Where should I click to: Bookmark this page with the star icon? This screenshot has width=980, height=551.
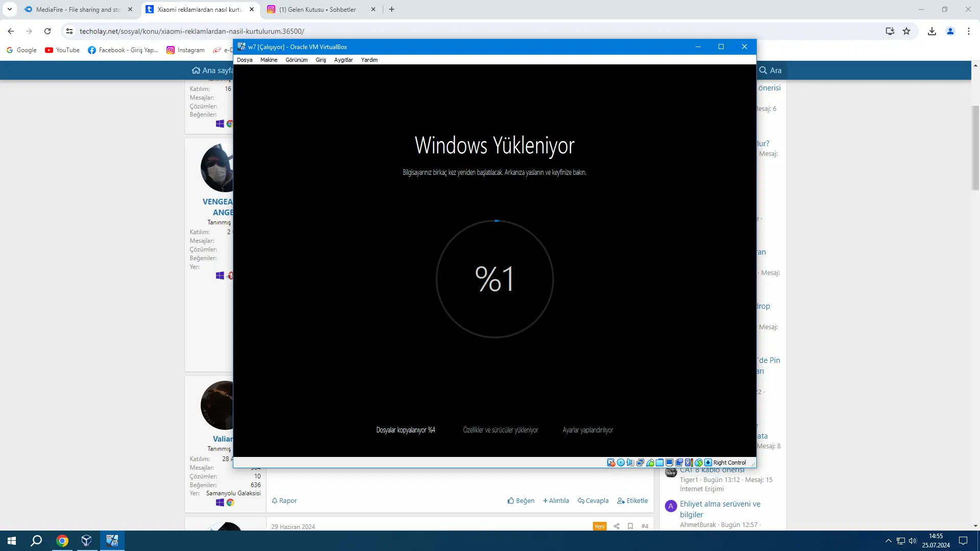pos(906,31)
